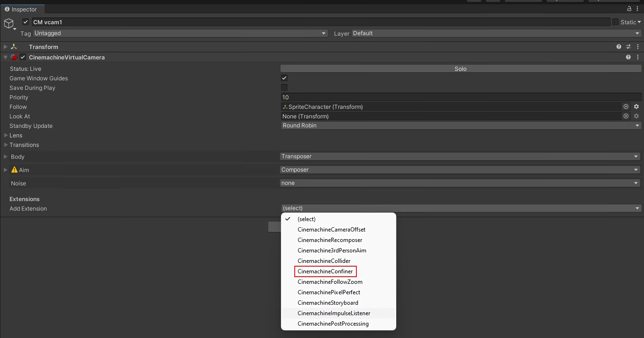Image resolution: width=644 pixels, height=338 pixels.
Task: Enable the Game Window Guides checkbox
Action: click(284, 78)
